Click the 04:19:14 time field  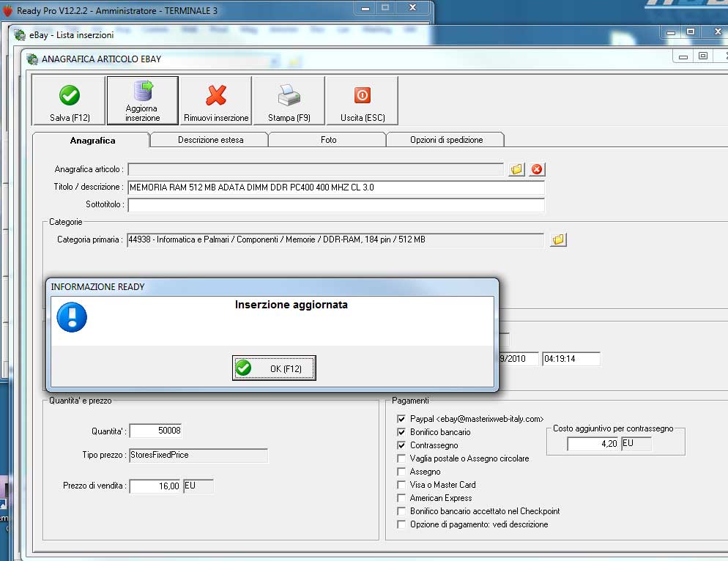pyautogui.click(x=571, y=359)
